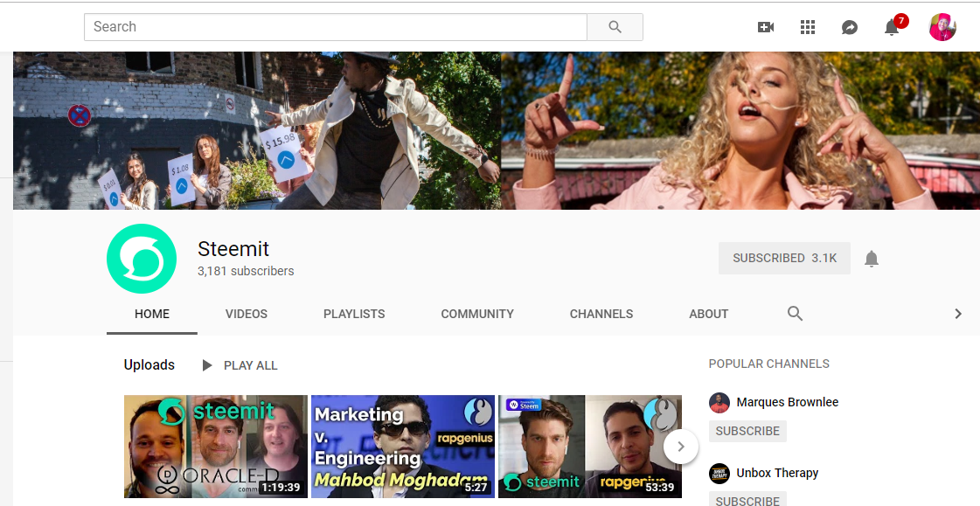The width and height of the screenshot is (980, 506).
Task: Open the account avatar menu
Action: coord(942,27)
